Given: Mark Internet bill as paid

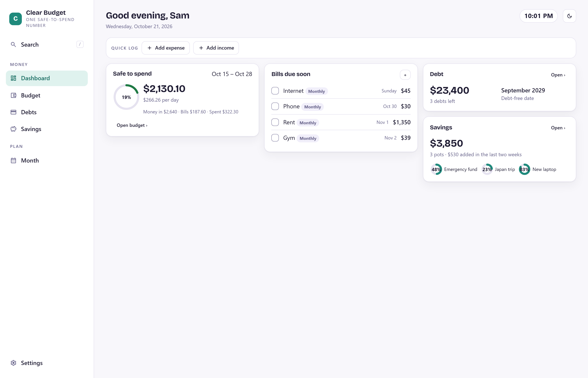Looking at the screenshot, I should click(x=275, y=91).
